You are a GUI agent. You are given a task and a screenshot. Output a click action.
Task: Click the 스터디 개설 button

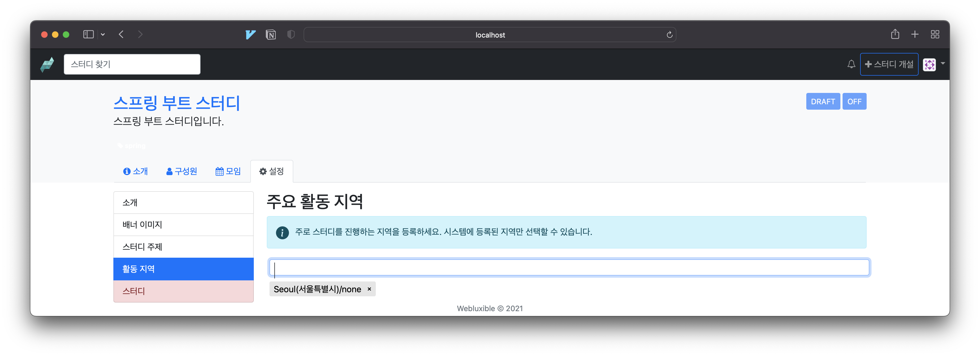(889, 64)
